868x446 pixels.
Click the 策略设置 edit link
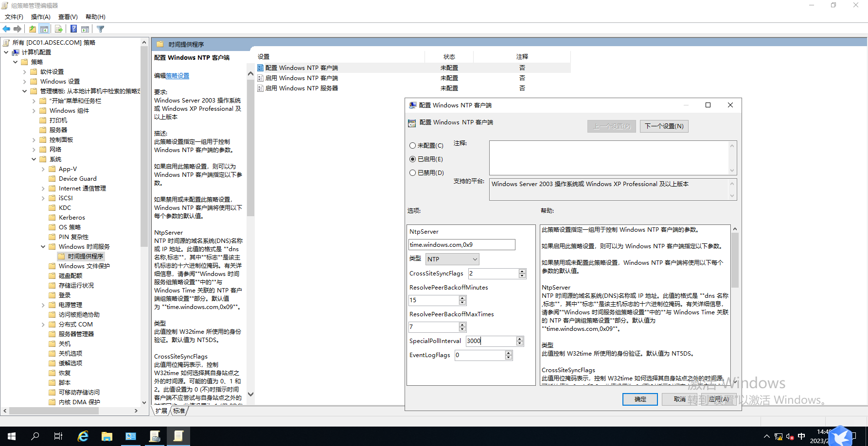click(177, 76)
